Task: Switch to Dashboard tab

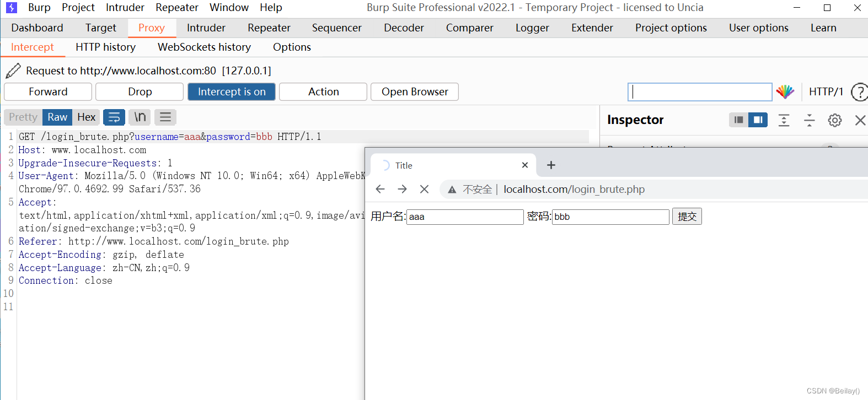Action: pos(37,28)
